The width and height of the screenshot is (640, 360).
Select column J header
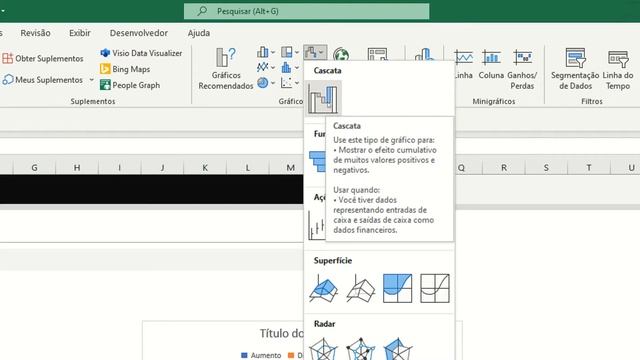[x=162, y=167]
